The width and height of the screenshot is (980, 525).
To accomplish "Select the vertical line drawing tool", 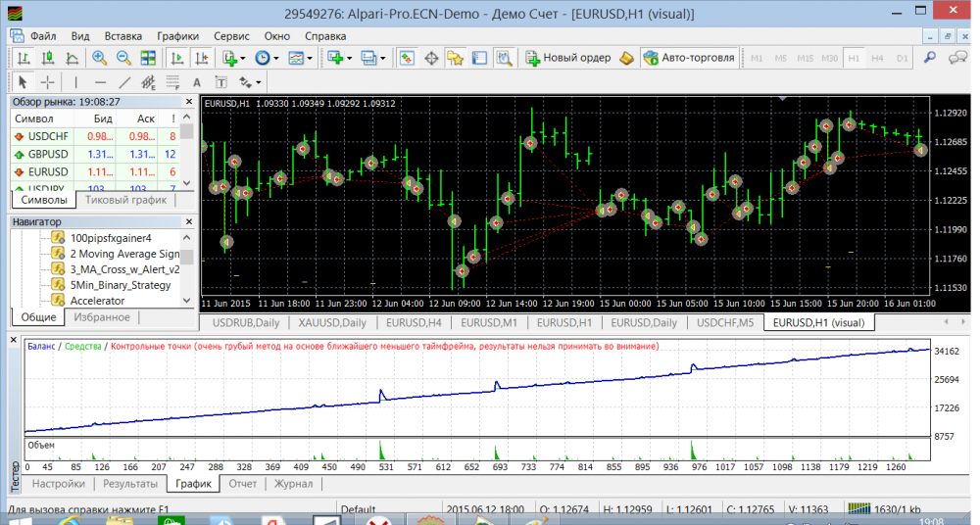I will (75, 82).
